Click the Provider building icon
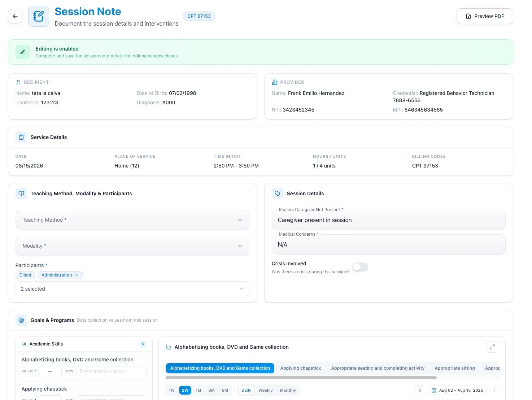The width and height of the screenshot is (532, 400). pyautogui.click(x=275, y=82)
